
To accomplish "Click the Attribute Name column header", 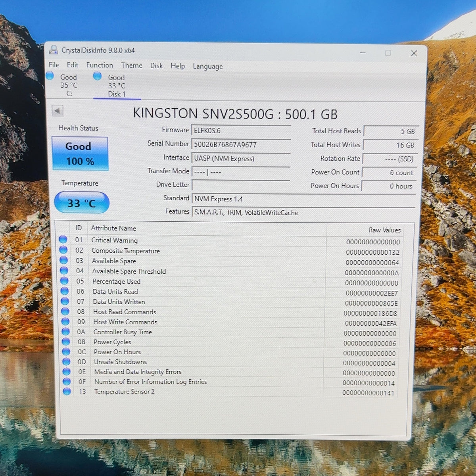I will 113,228.
